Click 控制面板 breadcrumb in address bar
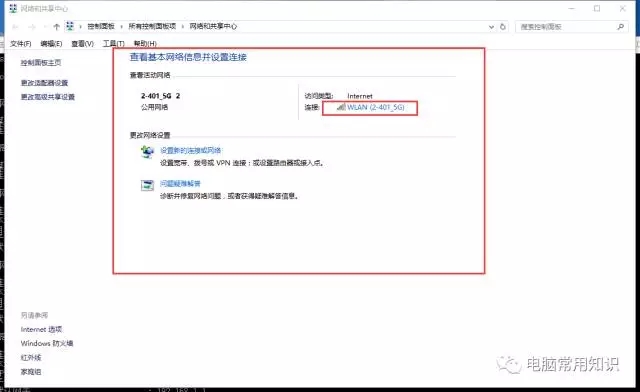 [101, 27]
